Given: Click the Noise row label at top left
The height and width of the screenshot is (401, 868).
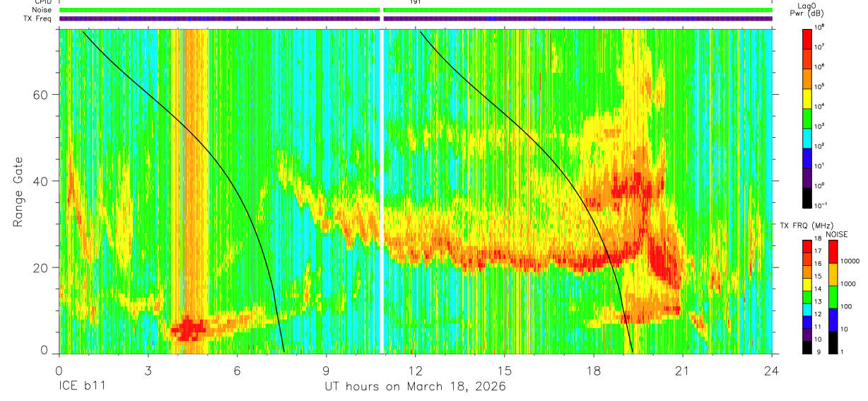Looking at the screenshot, I should pyautogui.click(x=42, y=11).
